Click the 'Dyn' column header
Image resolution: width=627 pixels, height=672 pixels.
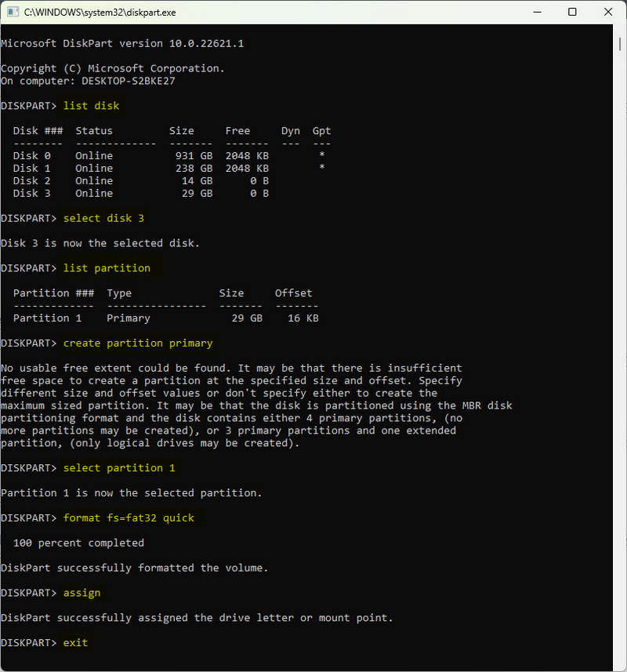pyautogui.click(x=291, y=131)
